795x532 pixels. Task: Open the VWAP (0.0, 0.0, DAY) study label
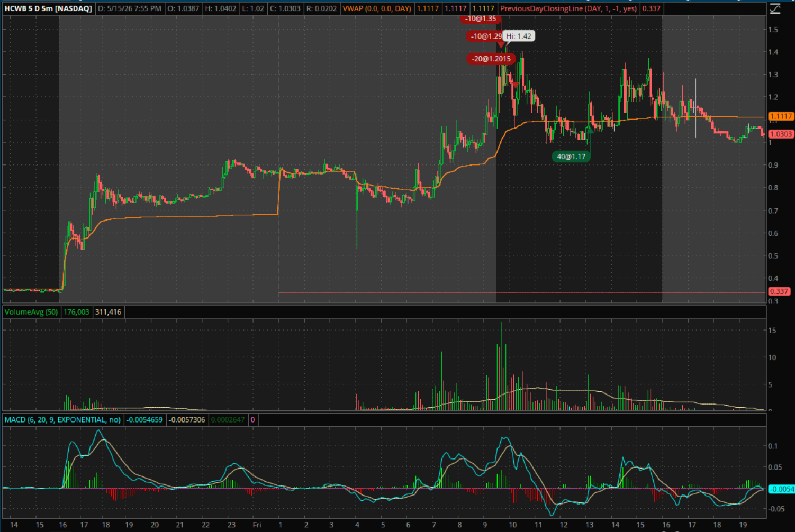377,8
